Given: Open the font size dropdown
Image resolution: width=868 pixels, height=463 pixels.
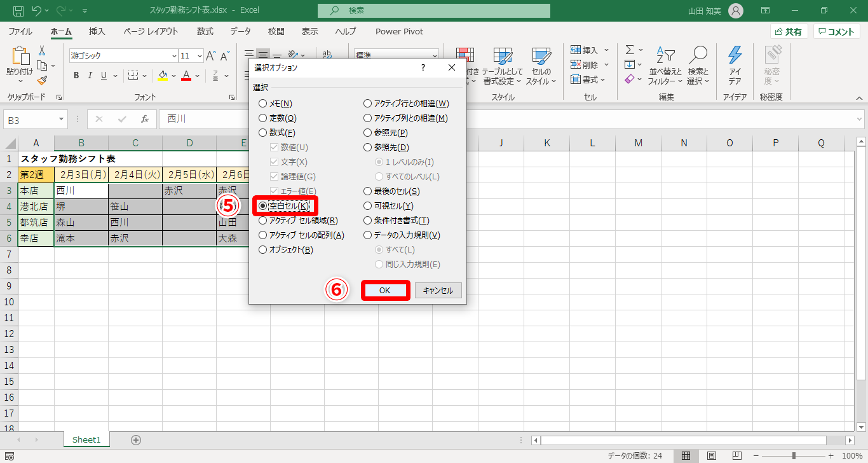Looking at the screenshot, I should pos(200,55).
